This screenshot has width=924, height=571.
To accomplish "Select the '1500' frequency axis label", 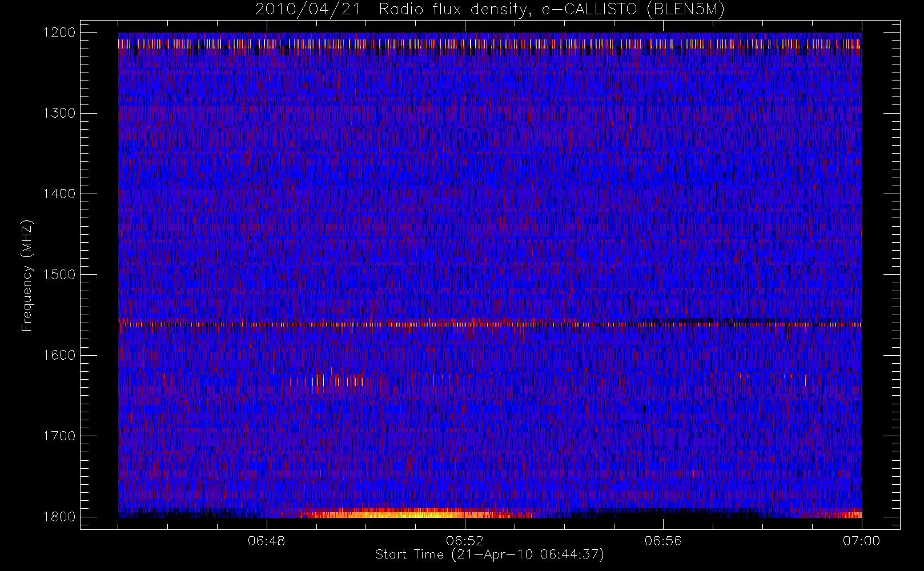I will pyautogui.click(x=59, y=275).
